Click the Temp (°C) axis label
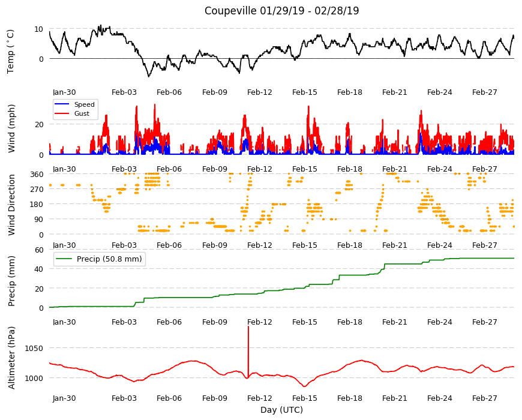Viewport: 522px width, 420px height. [11, 51]
